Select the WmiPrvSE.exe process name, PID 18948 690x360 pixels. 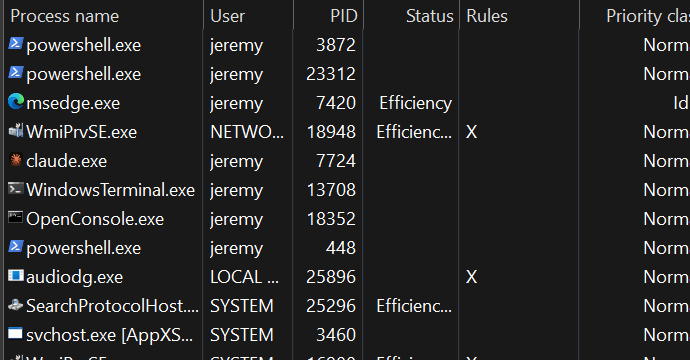pos(81,132)
